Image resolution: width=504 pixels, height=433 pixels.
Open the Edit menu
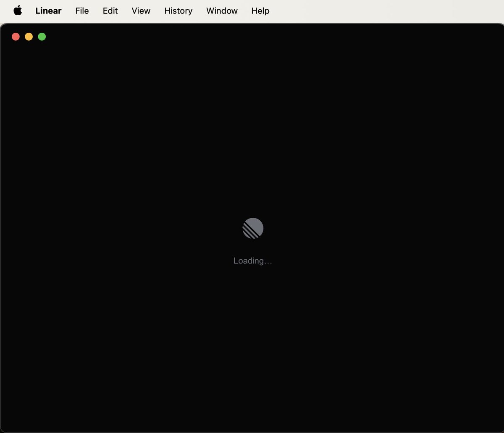pos(110,11)
